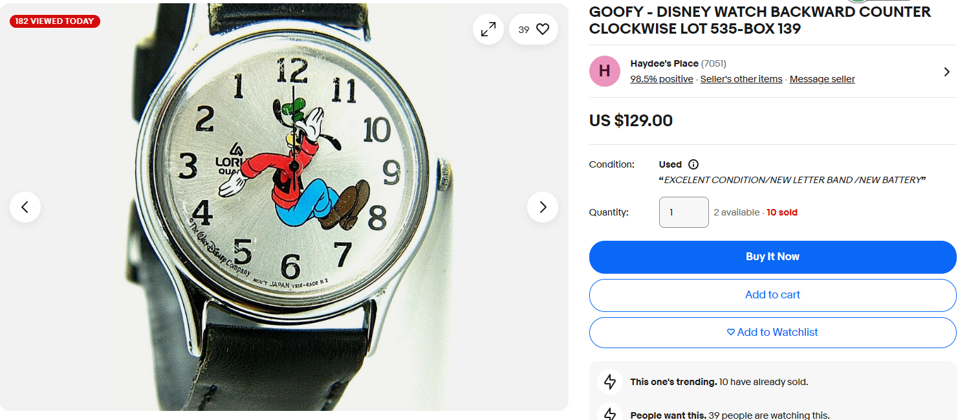Open the full-screen image expand icon
This screenshot has width=980, height=420.
pos(488,29)
